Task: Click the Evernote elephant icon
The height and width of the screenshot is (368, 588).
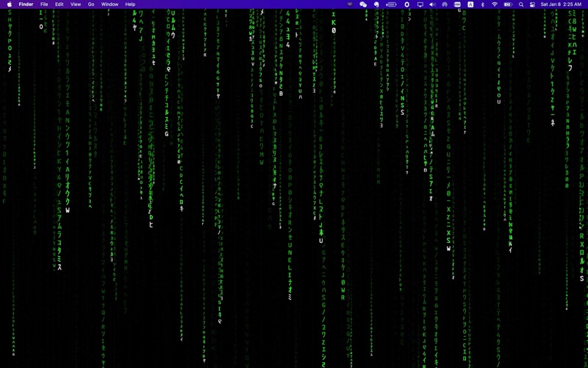Action: point(376,4)
